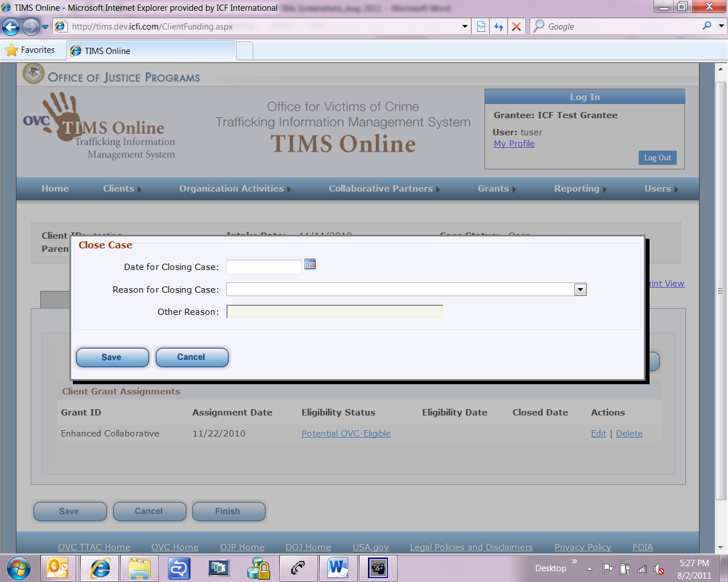This screenshot has width=728, height=582.
Task: Show hidden tray icons arrow
Action: pyautogui.click(x=589, y=568)
